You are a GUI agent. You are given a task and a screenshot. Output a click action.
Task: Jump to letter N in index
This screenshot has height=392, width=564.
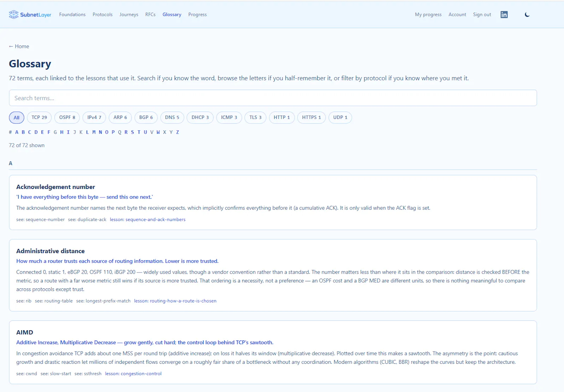click(100, 132)
